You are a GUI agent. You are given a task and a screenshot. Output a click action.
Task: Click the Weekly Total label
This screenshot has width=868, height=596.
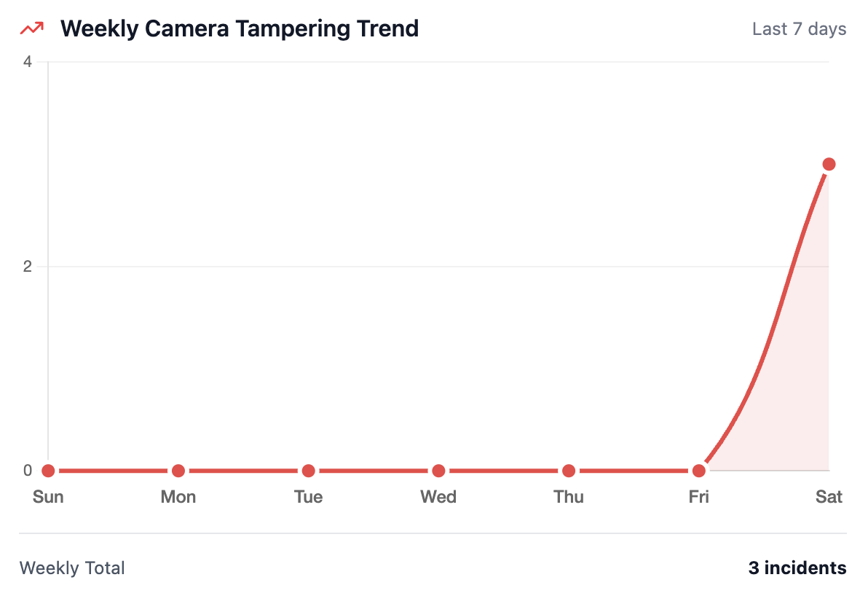click(72, 568)
